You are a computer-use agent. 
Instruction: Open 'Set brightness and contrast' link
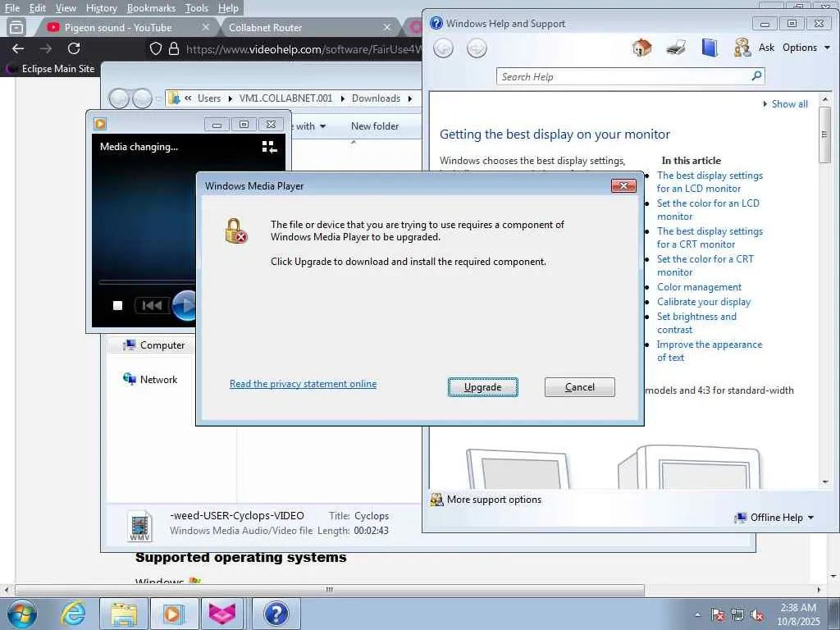tap(696, 322)
